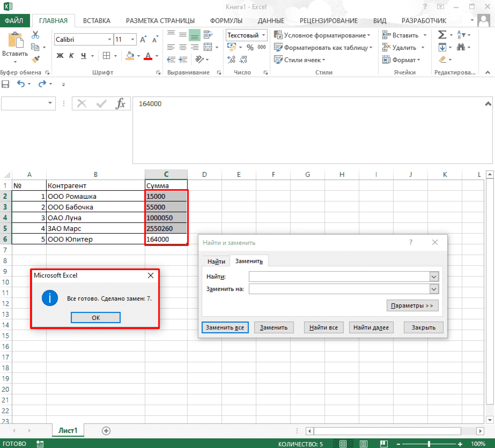Open the ФОРМУЛЫ ribbon tab
Viewport: 495px width, 448px height.
(x=226, y=21)
